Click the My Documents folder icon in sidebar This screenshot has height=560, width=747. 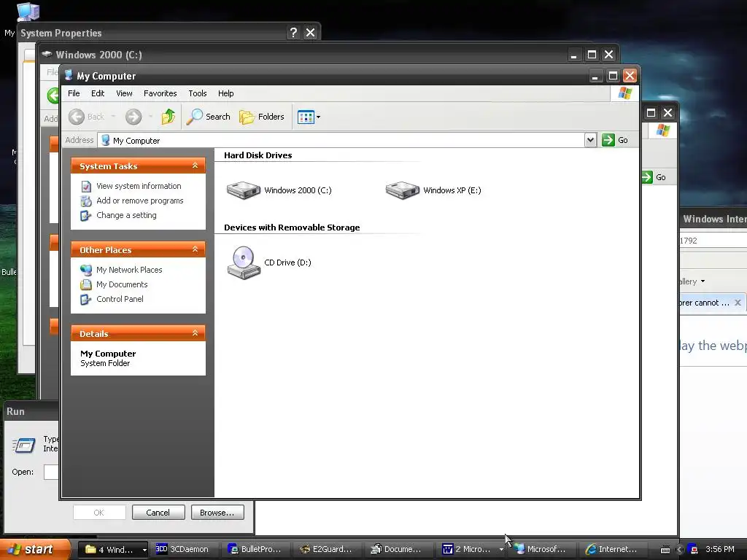[x=86, y=285]
